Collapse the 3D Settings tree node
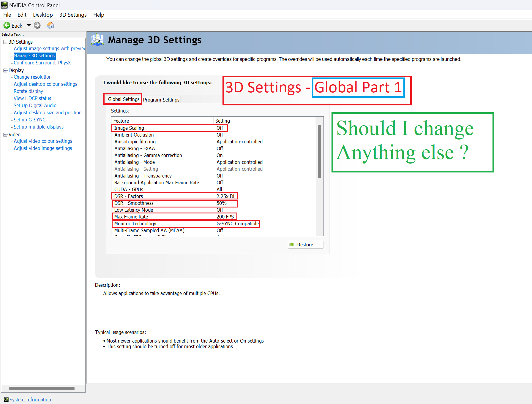Viewport: 532px width, 404px height. tap(5, 42)
